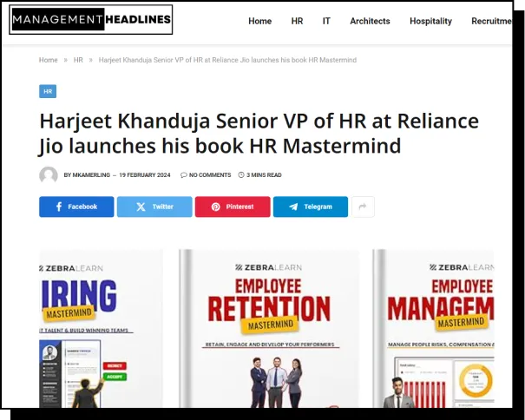Click the author avatar icon

tap(49, 174)
